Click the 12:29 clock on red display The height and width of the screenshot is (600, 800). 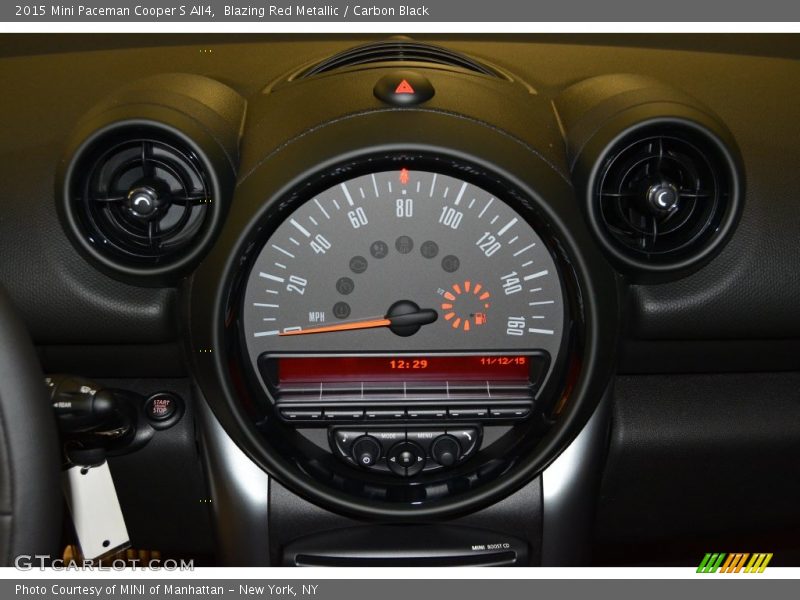point(408,365)
